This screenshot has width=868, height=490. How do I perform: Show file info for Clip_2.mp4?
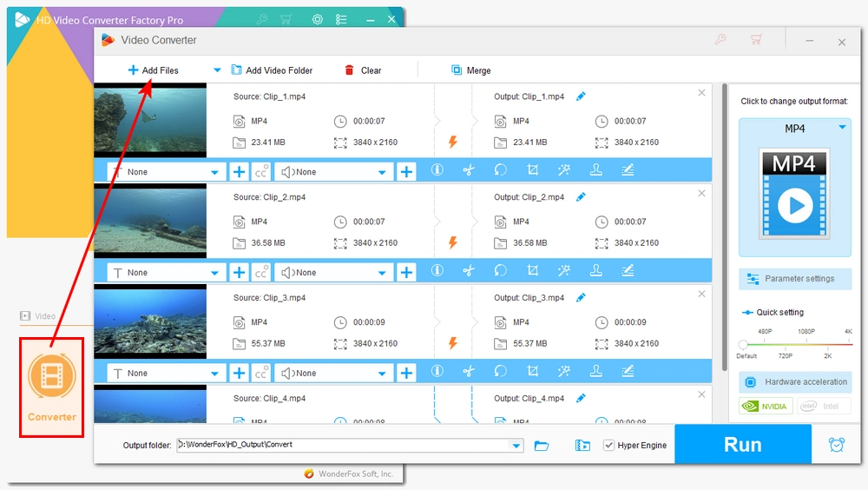pyautogui.click(x=437, y=270)
